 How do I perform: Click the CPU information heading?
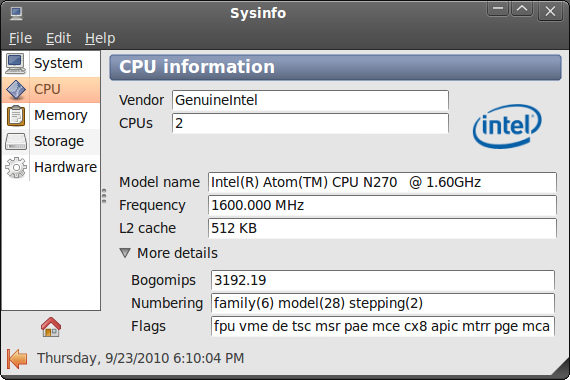click(x=197, y=67)
